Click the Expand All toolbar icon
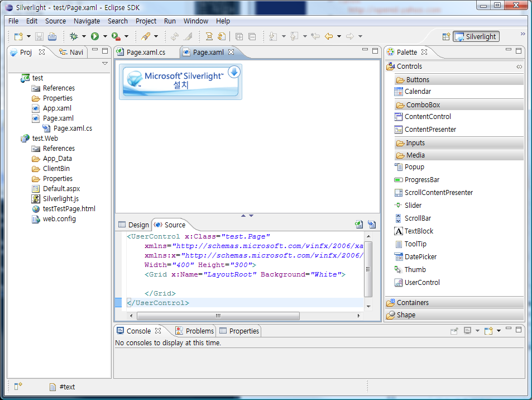The image size is (532, 400). 239,36
